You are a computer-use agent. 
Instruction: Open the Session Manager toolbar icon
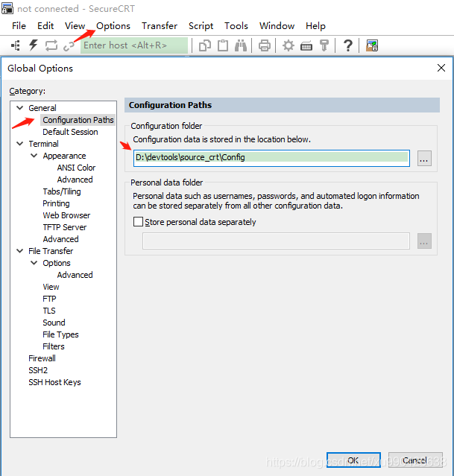coord(16,45)
